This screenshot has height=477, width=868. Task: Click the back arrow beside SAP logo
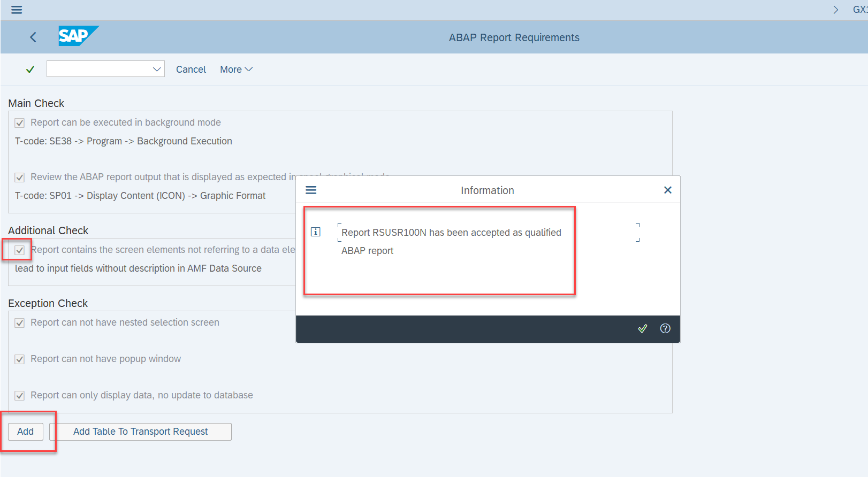coord(33,37)
